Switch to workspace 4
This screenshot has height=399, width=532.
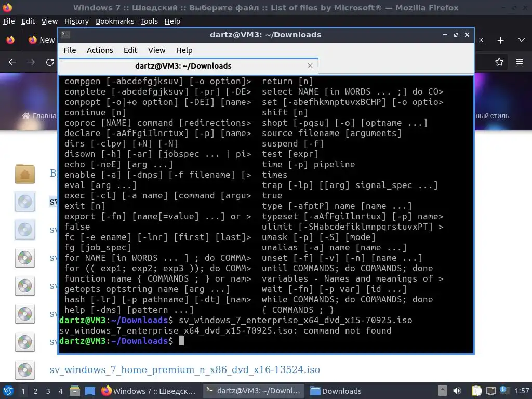click(60, 391)
